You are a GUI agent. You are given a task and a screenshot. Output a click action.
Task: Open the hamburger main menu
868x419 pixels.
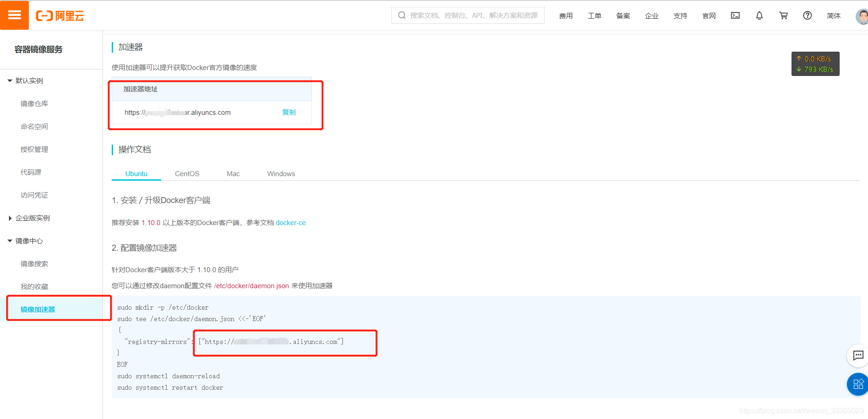point(14,15)
